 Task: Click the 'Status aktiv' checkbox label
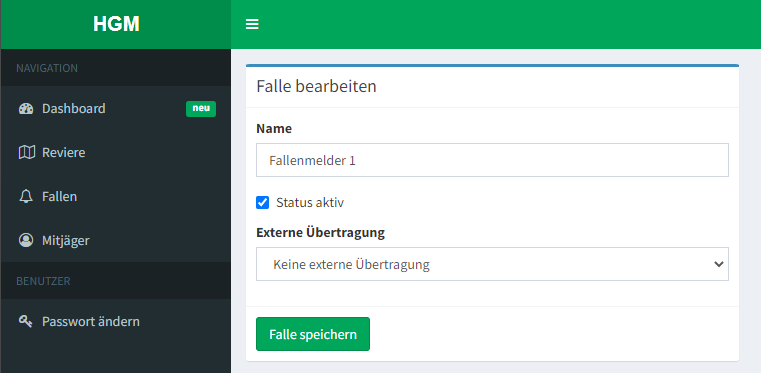(310, 202)
